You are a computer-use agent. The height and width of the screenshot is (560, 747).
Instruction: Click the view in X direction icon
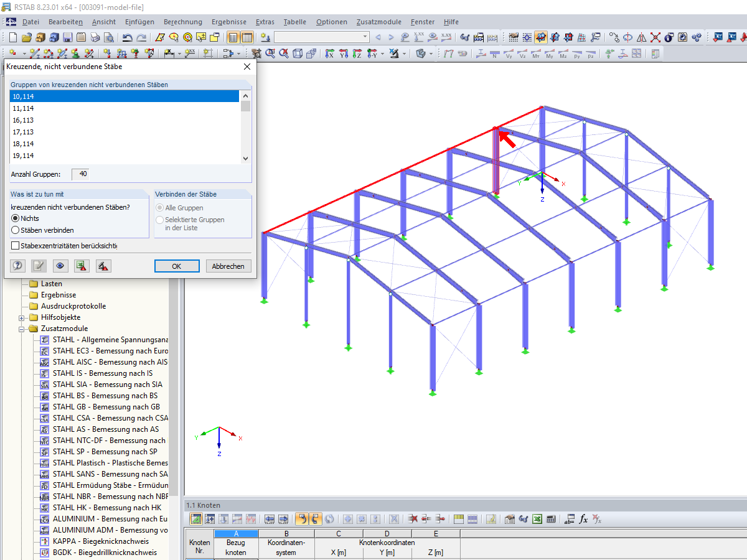coord(329,54)
